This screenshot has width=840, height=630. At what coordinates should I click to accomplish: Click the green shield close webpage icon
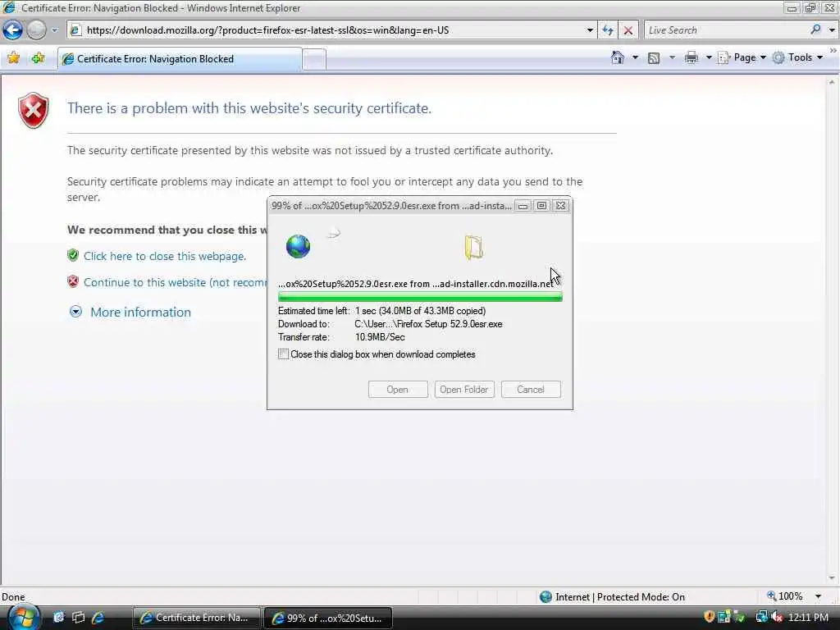pos(73,255)
